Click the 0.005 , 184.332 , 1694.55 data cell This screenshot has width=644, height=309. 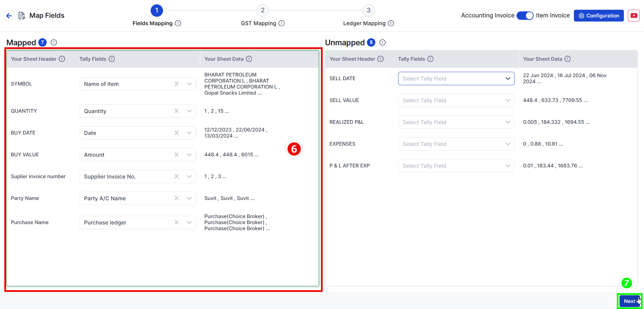click(556, 122)
